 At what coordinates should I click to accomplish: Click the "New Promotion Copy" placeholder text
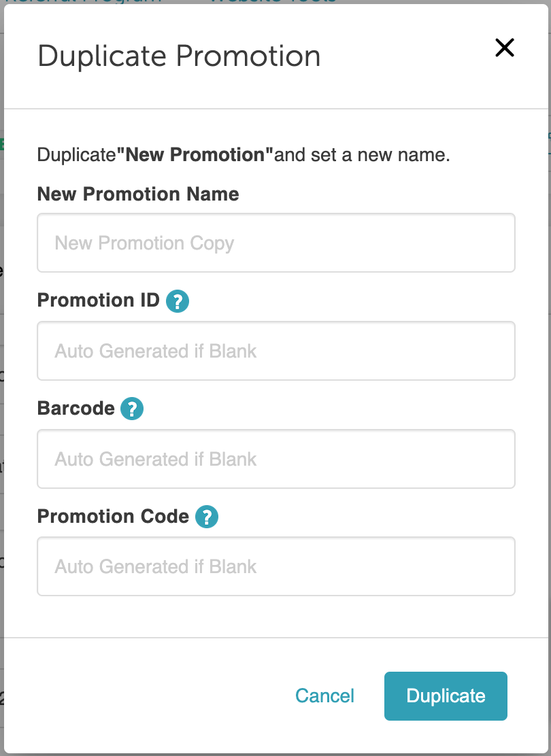tap(144, 243)
